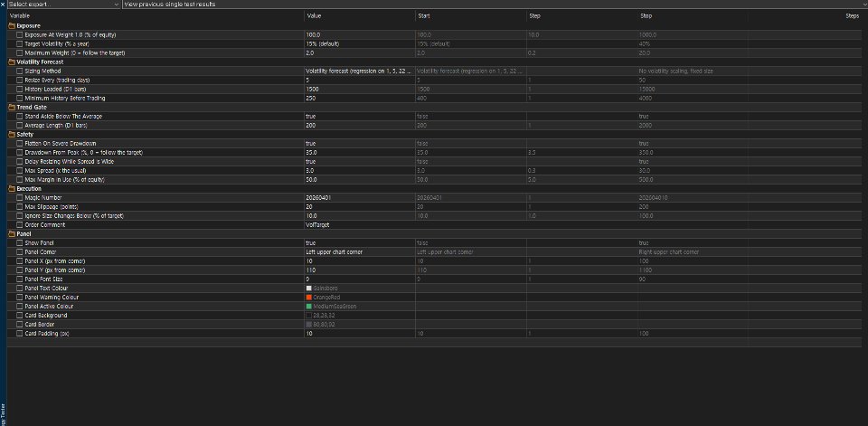This screenshot has height=426, width=868.
Task: Close the Strategy Tester panel with X
Action: click(x=3, y=4)
